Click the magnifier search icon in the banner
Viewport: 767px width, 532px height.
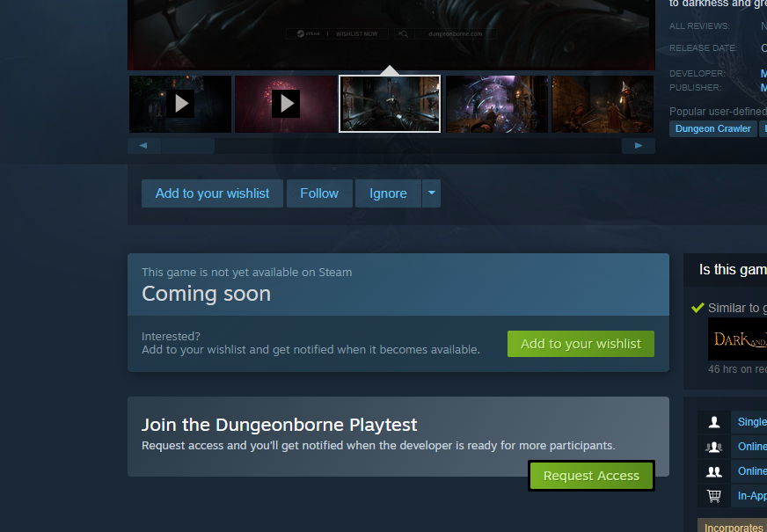coord(404,33)
